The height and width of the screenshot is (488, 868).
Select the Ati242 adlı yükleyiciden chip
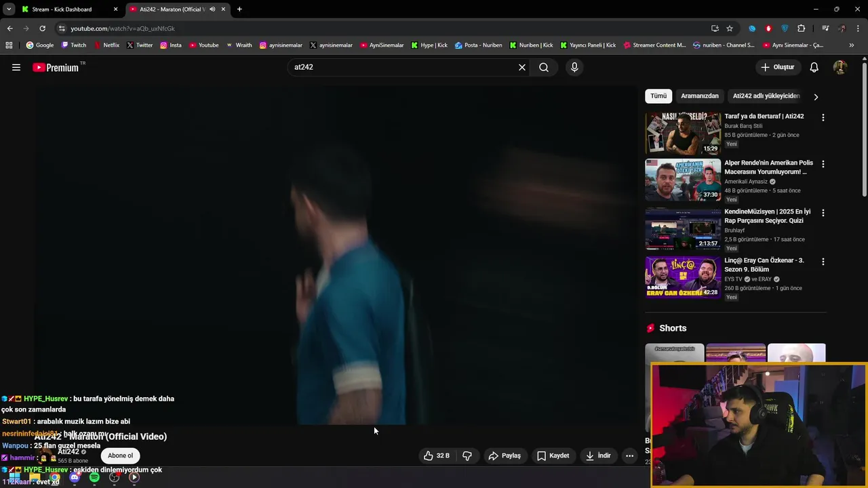coord(766,96)
